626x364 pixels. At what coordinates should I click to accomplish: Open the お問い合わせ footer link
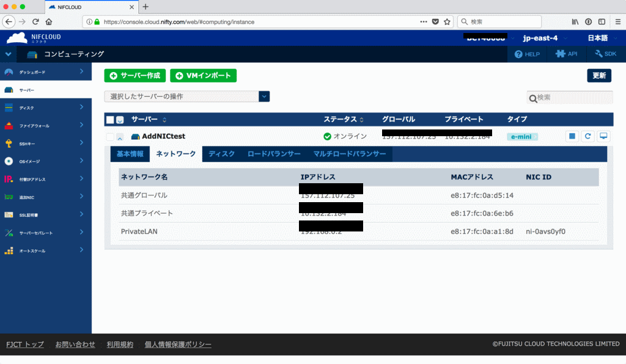(x=75, y=344)
